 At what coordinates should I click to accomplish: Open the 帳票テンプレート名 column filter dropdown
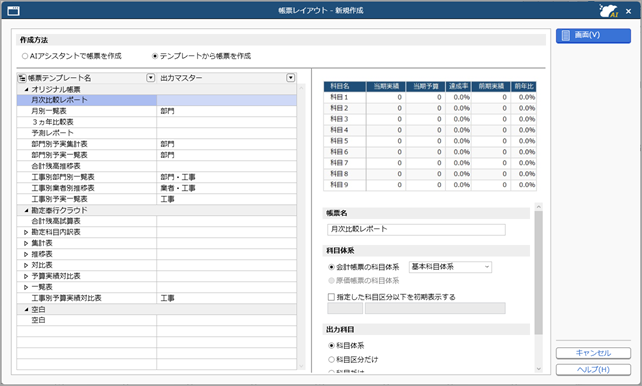pyautogui.click(x=151, y=78)
